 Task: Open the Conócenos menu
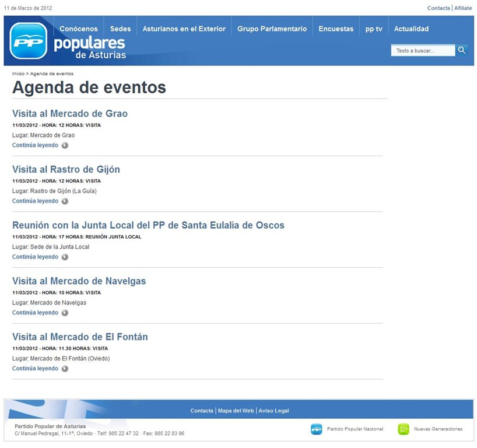point(79,29)
